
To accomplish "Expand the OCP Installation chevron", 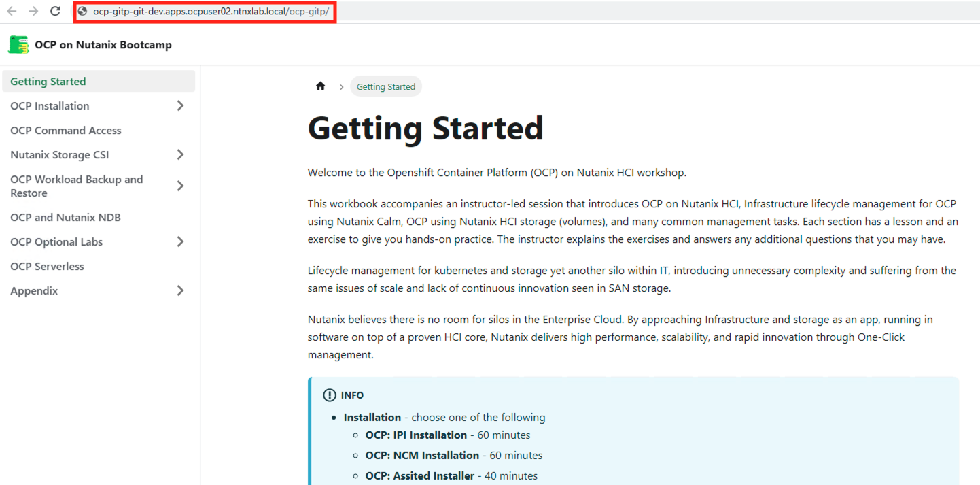I will [x=180, y=106].
